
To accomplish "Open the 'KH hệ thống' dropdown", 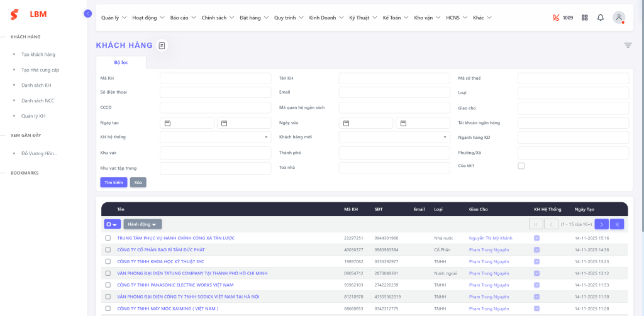I will click(x=215, y=137).
